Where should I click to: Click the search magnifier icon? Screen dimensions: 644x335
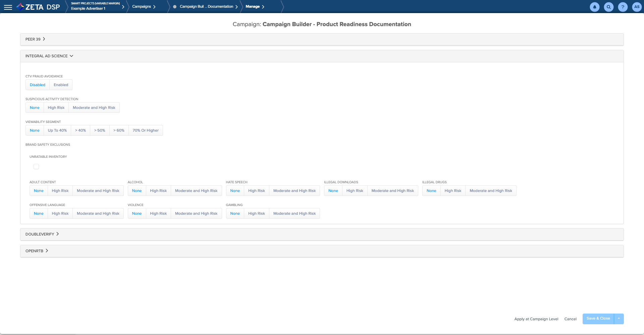(608, 7)
